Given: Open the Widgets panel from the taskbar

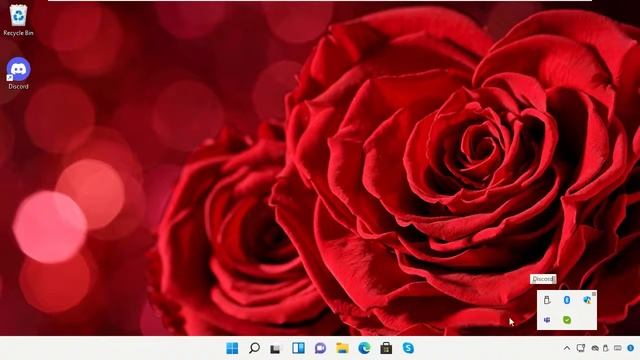Looking at the screenshot, I should [298, 348].
